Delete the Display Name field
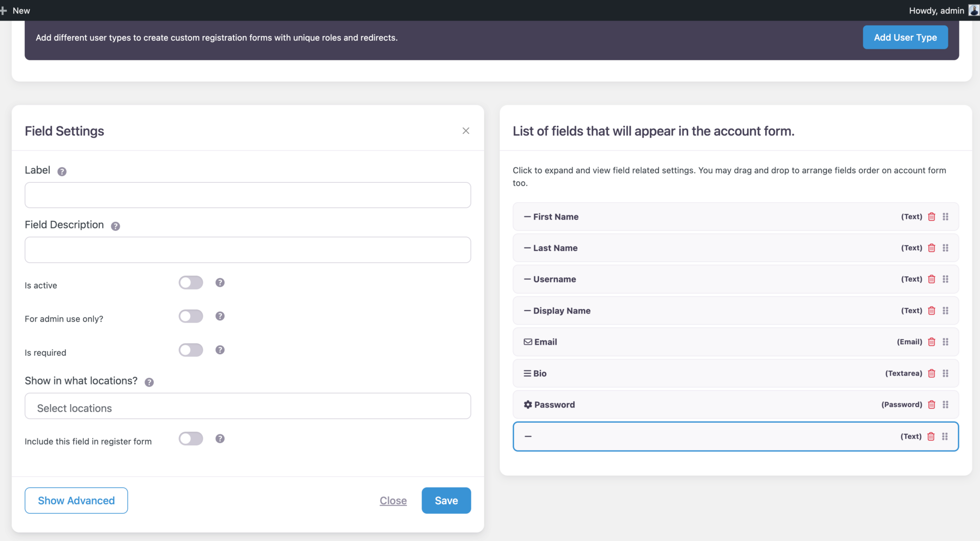 click(931, 311)
